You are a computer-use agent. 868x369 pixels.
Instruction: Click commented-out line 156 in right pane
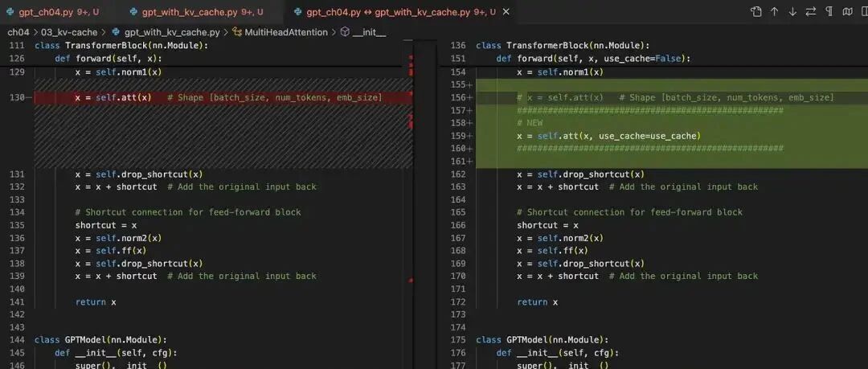click(675, 97)
